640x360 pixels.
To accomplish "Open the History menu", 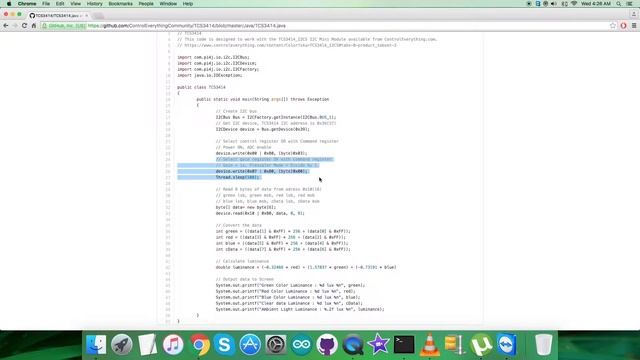I will (95, 4).
